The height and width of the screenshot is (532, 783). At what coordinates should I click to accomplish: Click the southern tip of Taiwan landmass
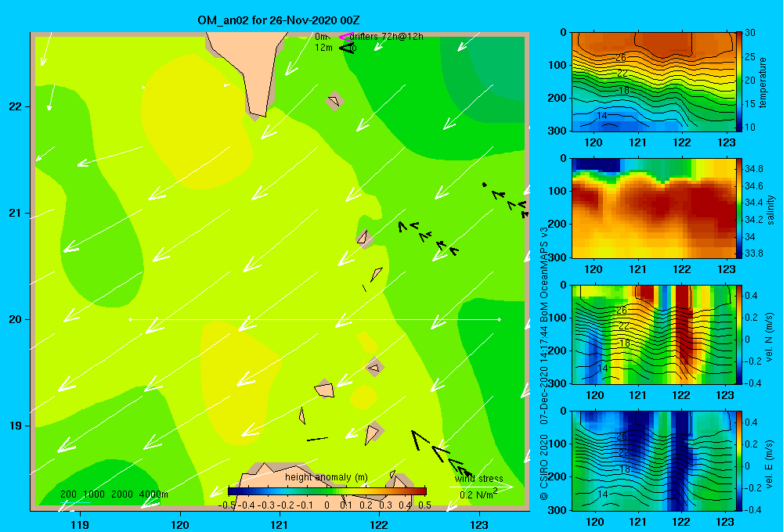(258, 113)
